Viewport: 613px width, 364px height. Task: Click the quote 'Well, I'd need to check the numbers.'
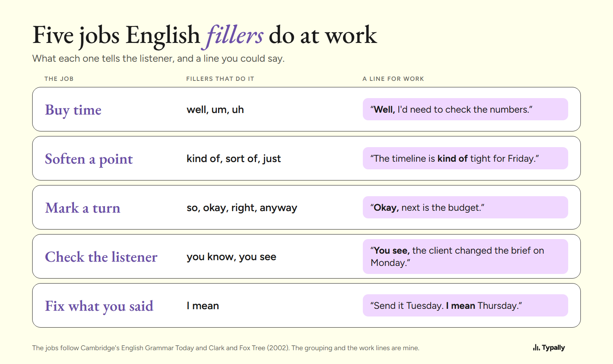click(465, 109)
